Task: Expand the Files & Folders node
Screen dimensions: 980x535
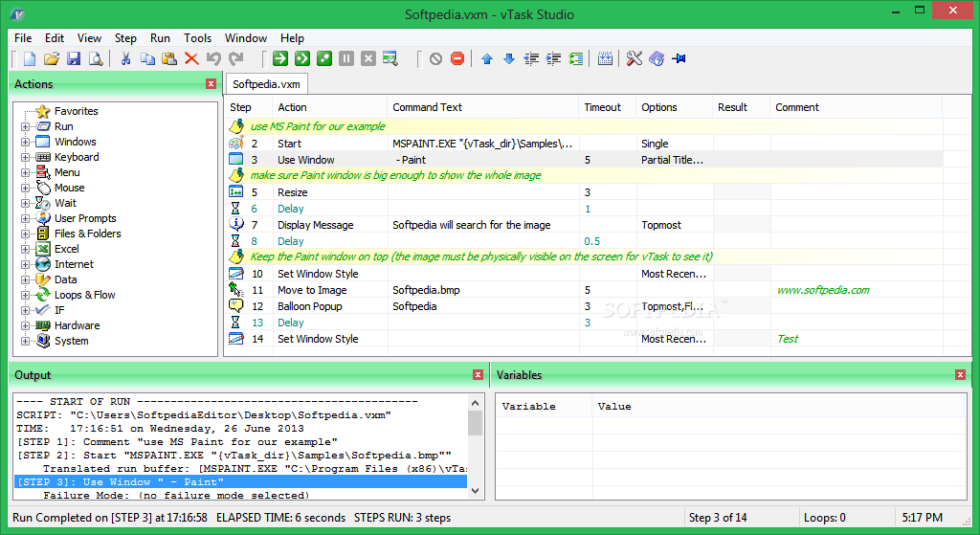Action: tap(25, 234)
